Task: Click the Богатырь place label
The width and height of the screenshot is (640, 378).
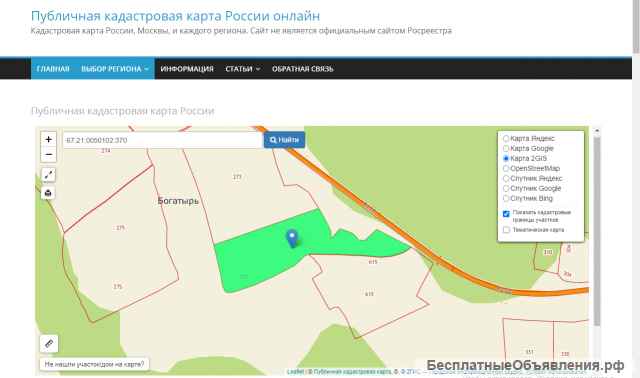Action: (178, 201)
